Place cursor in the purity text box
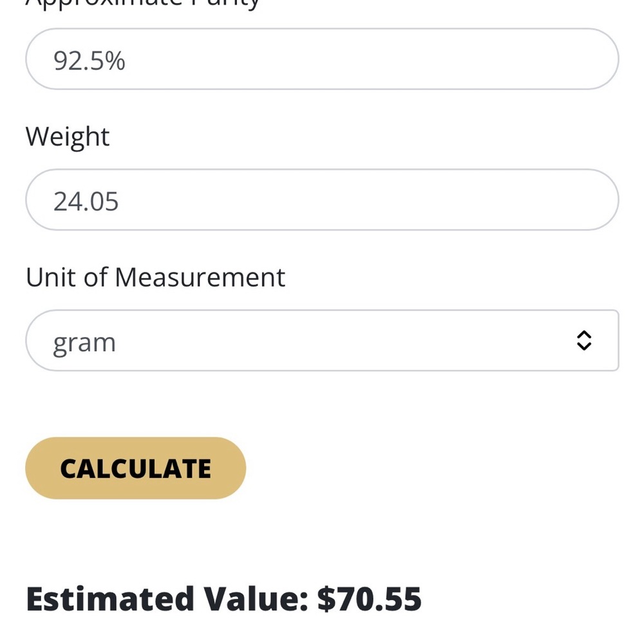The height and width of the screenshot is (644, 644). (x=322, y=59)
